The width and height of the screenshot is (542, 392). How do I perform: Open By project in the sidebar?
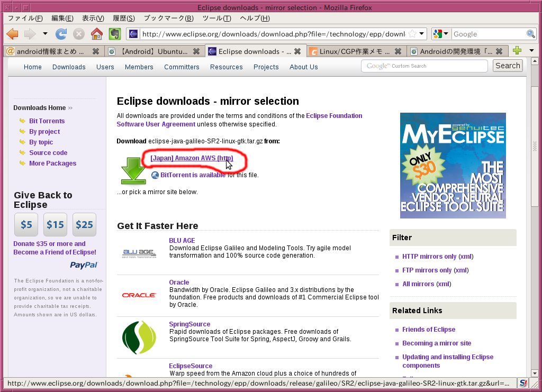tap(44, 132)
